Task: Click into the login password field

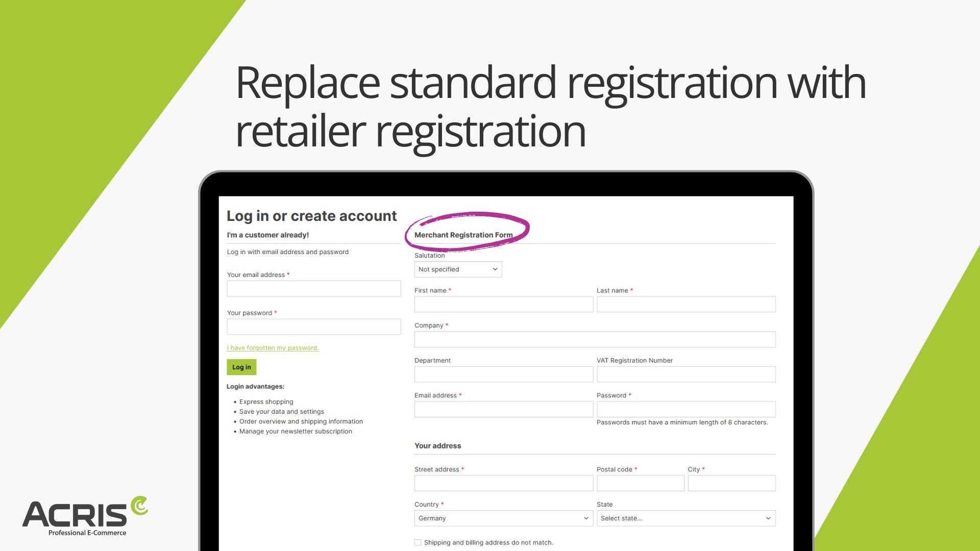Action: coord(313,327)
